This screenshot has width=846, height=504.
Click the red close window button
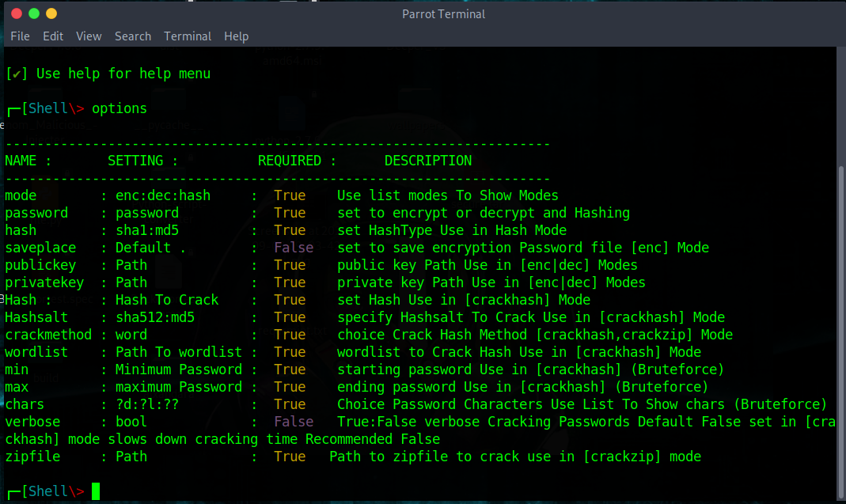tap(17, 13)
